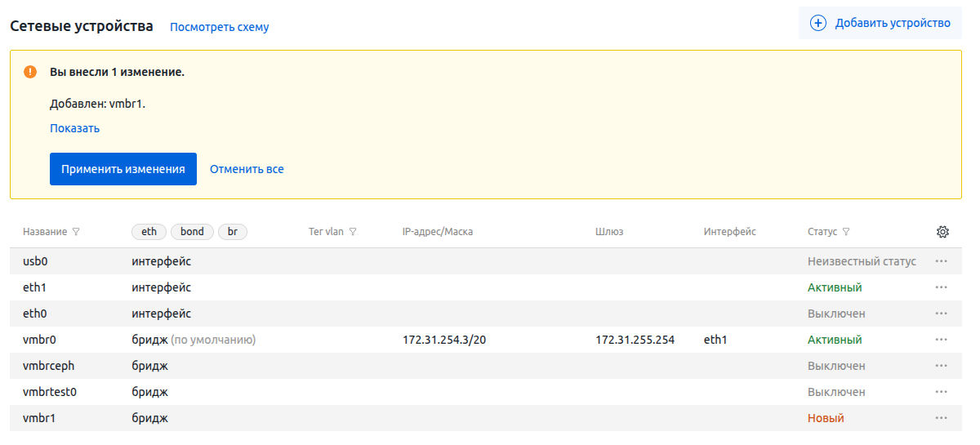
Task: Open three-dot menu for eth0 row
Action: coord(941,314)
